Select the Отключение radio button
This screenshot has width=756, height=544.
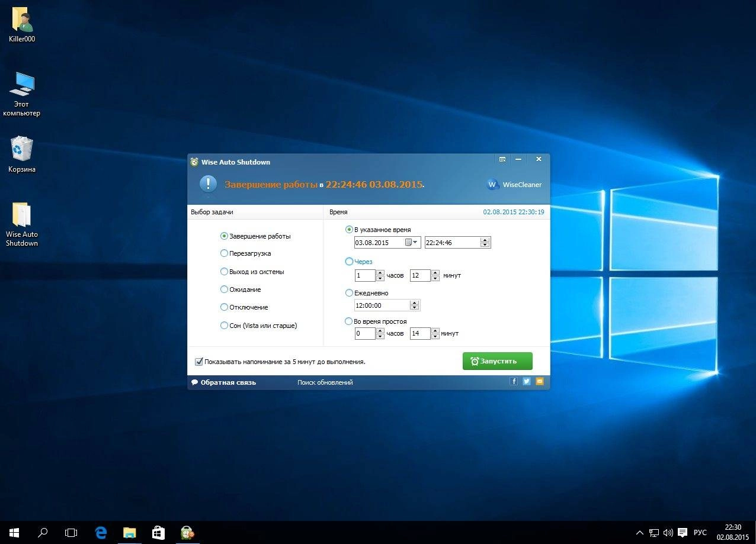click(x=224, y=307)
